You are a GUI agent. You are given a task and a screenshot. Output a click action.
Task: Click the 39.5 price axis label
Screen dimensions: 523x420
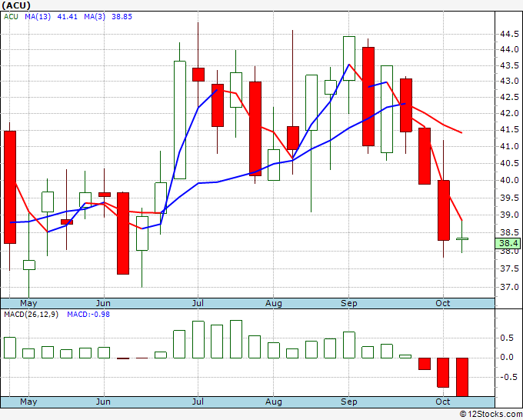click(x=509, y=198)
